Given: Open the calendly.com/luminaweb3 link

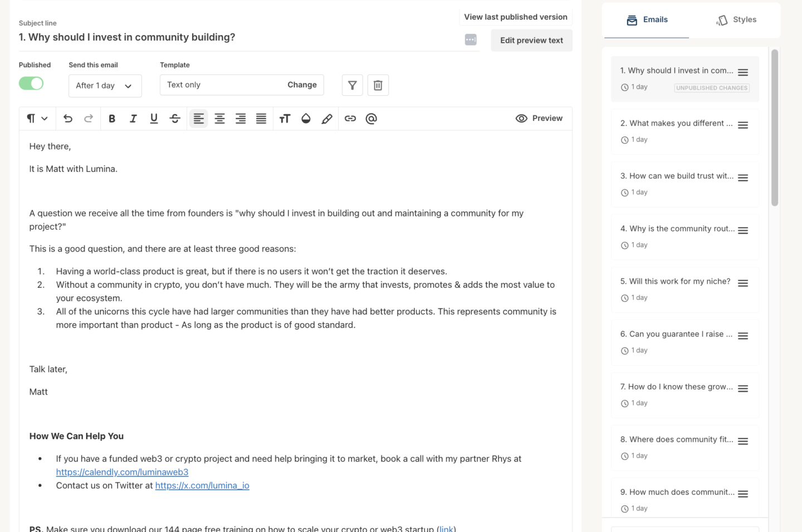Looking at the screenshot, I should click(x=123, y=472).
